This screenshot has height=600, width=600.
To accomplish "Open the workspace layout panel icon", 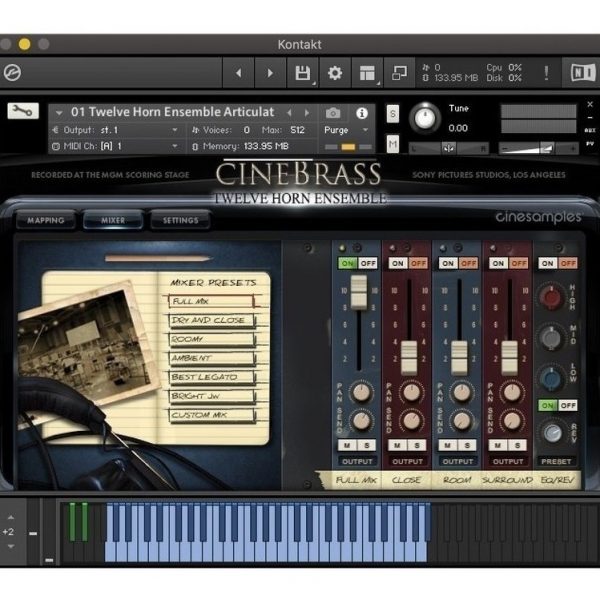I will (367, 73).
